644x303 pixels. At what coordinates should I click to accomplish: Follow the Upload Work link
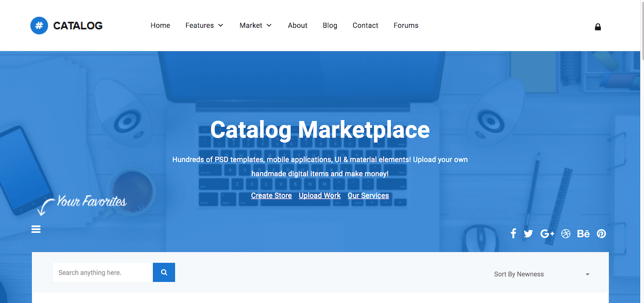pos(319,196)
